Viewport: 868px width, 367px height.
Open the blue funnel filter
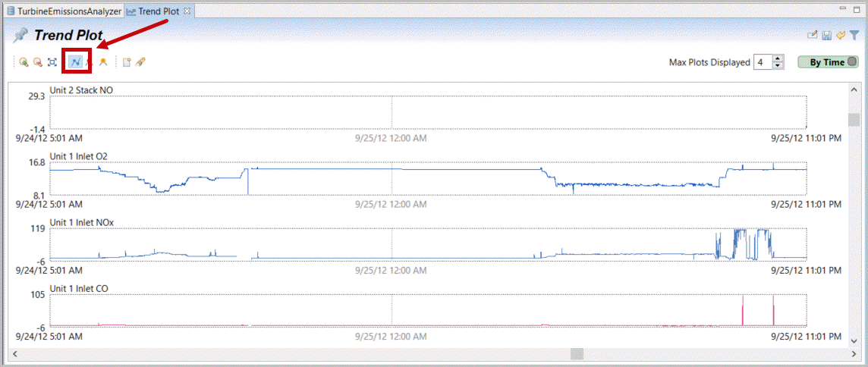coord(854,36)
